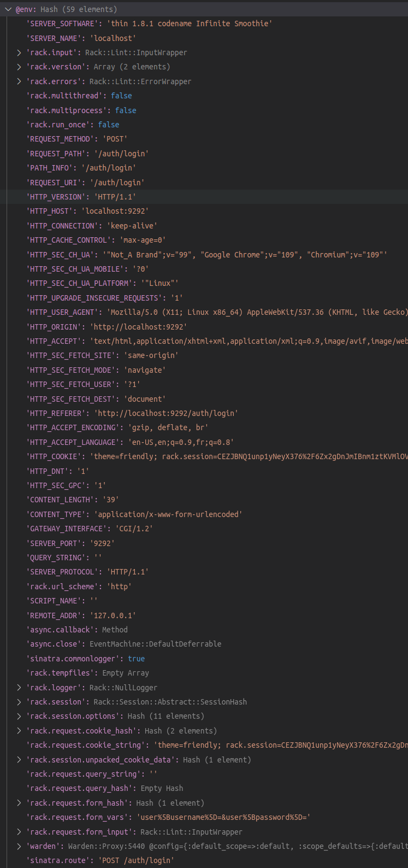The image size is (408, 868).
Task: Expand the 'warden' Proxy entry
Action: click(19, 846)
